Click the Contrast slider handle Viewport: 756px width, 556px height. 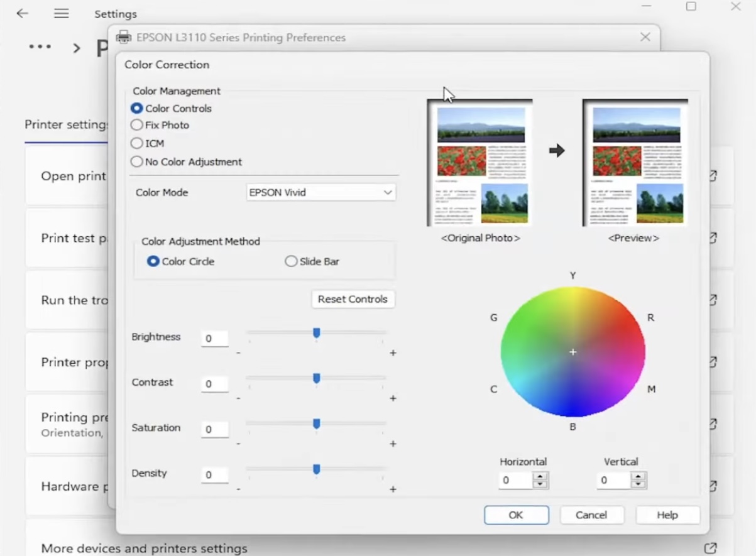[317, 378]
